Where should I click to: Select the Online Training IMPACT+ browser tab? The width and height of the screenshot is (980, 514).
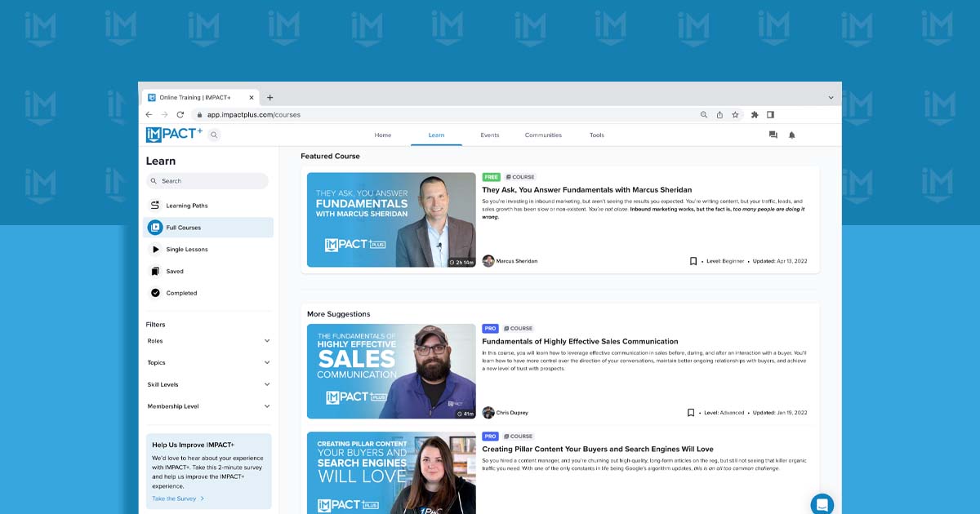tap(196, 95)
